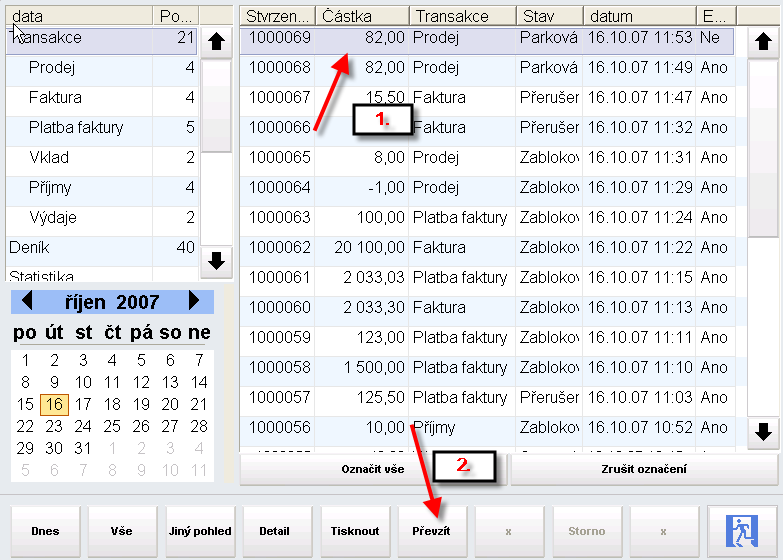Viewport: 783px width, 560px height.
Task: Go to previous month in calendar
Action: point(27,301)
